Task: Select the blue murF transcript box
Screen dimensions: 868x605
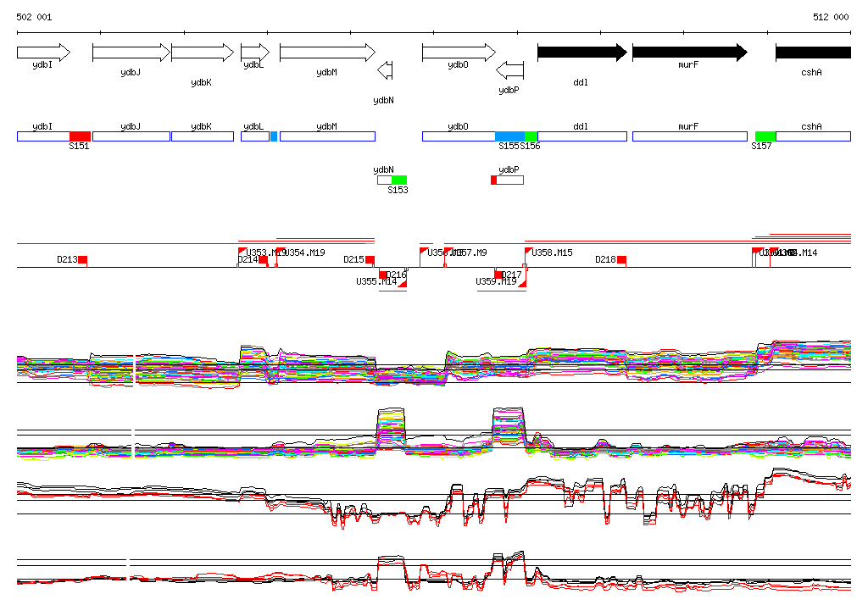Action: click(x=690, y=136)
